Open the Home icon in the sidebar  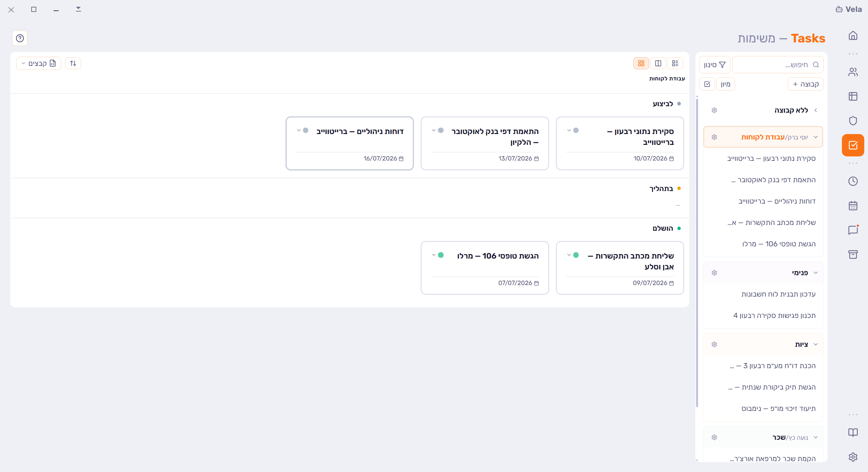tap(853, 36)
